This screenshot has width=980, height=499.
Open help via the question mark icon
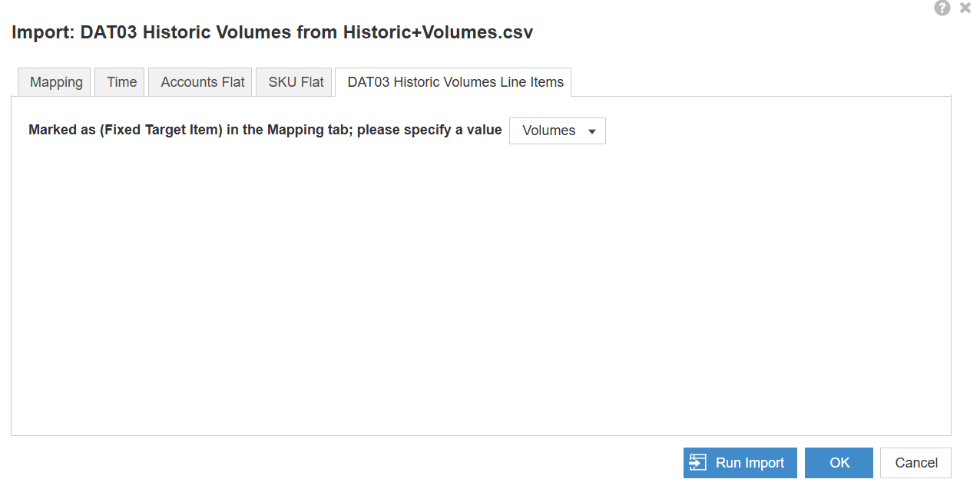[942, 8]
